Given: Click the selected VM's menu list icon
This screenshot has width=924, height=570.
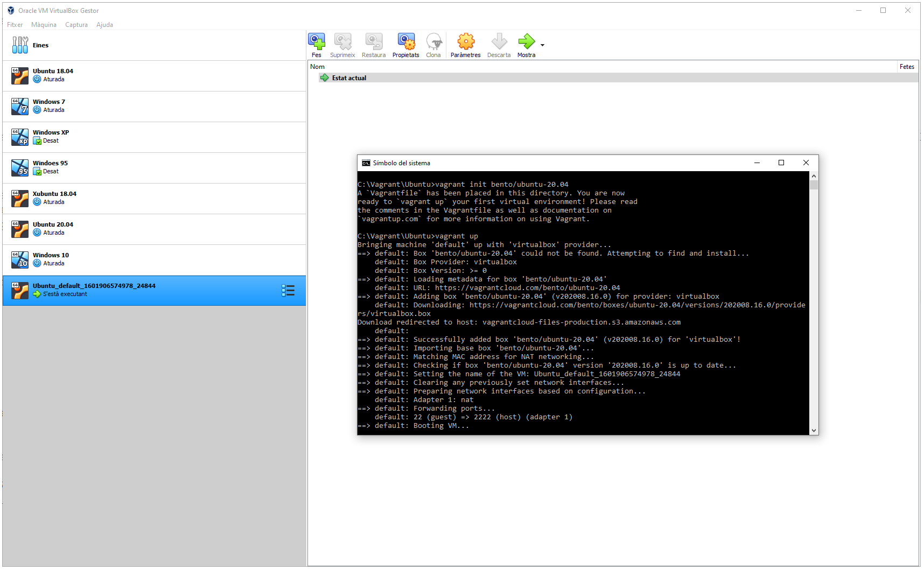Looking at the screenshot, I should click(x=288, y=291).
